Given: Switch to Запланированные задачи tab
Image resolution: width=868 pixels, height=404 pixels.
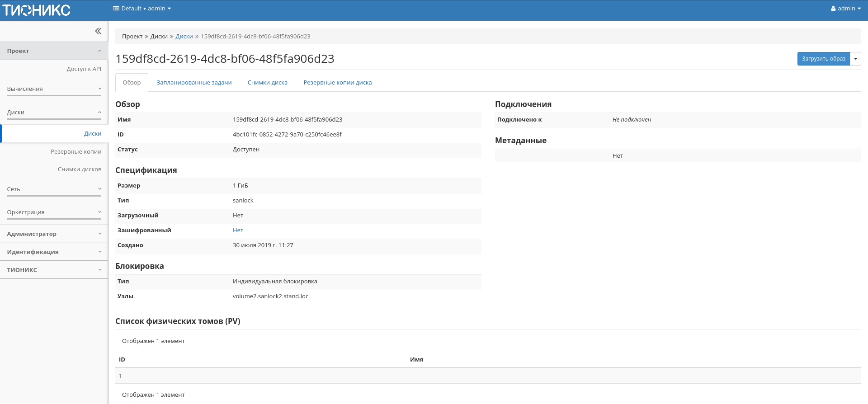Looking at the screenshot, I should pos(194,83).
